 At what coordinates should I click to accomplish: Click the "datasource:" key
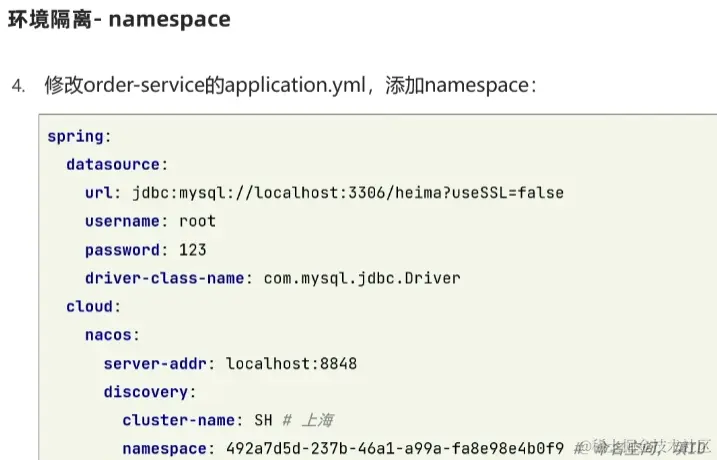(x=117, y=164)
